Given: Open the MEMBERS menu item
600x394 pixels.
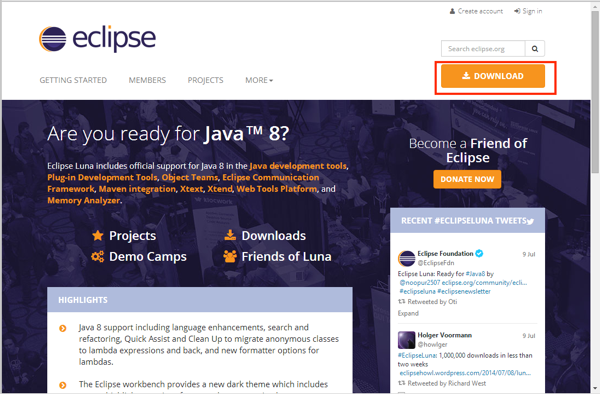Looking at the screenshot, I should click(147, 80).
